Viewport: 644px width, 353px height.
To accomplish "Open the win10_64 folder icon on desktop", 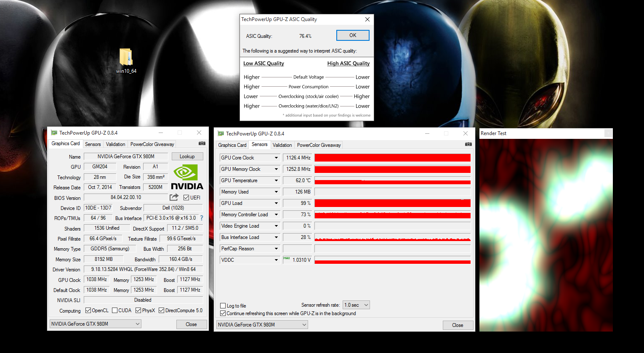I will 126,60.
